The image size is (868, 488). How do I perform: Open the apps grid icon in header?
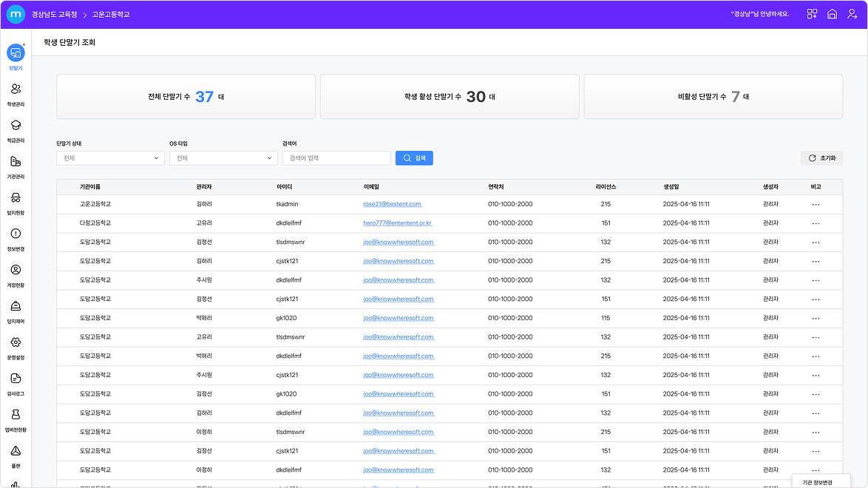[812, 14]
